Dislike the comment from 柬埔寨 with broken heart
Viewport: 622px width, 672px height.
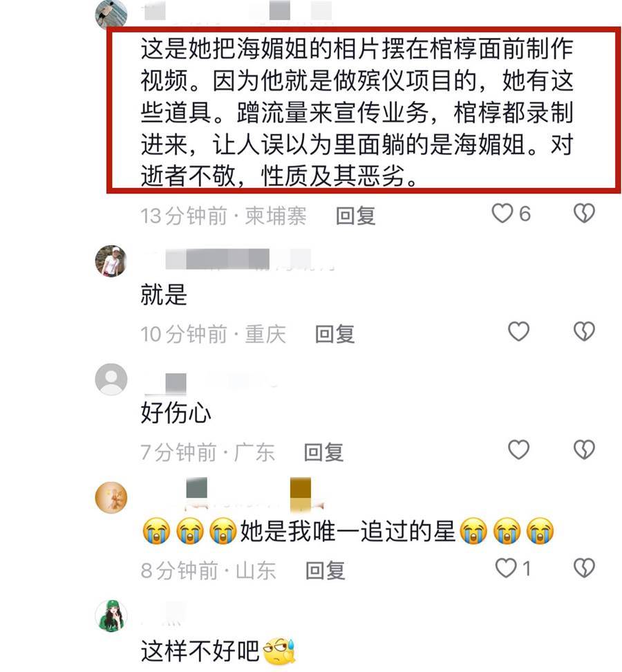pos(584,214)
